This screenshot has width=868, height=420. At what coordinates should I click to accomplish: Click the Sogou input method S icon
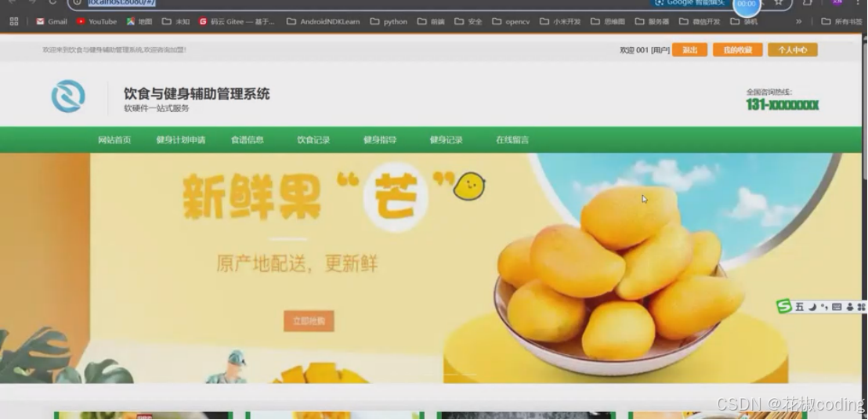pyautogui.click(x=784, y=306)
